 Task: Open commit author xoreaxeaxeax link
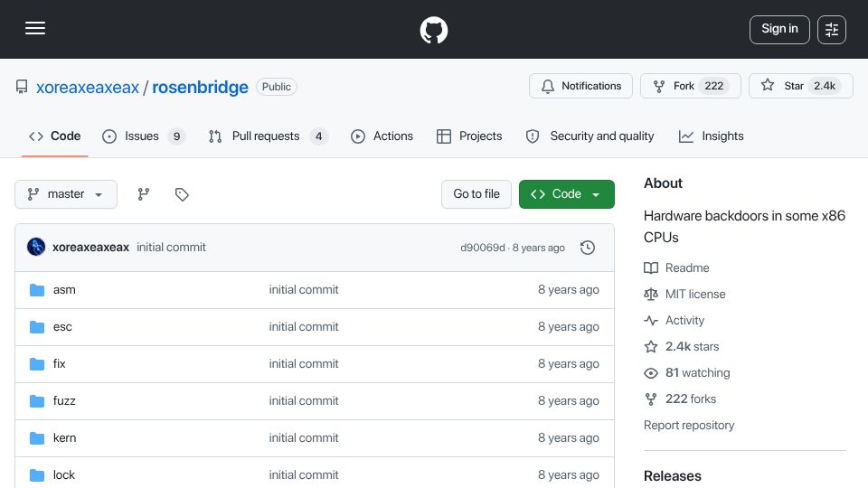click(90, 248)
